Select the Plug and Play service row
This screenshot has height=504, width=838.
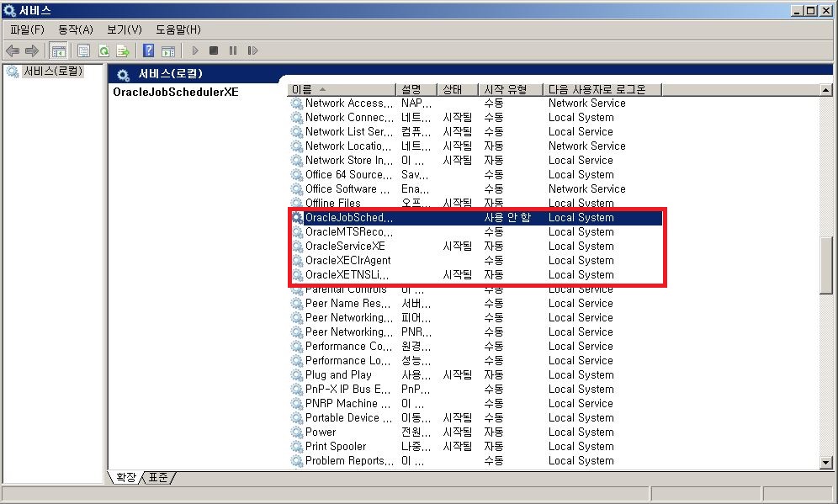click(x=475, y=375)
